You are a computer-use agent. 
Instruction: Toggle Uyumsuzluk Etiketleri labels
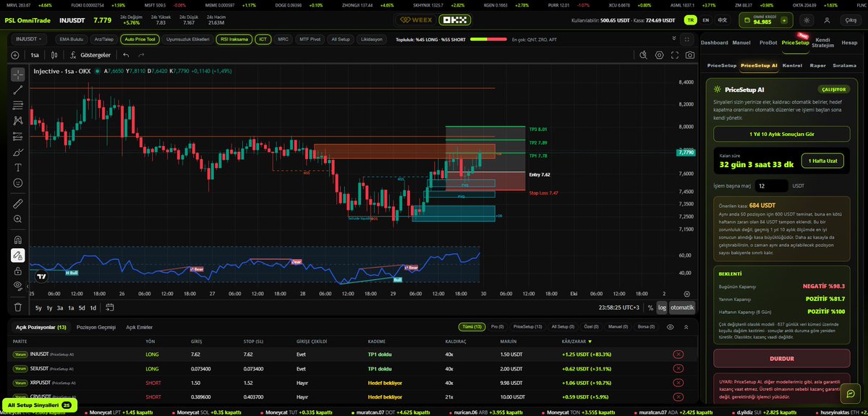[x=187, y=38]
